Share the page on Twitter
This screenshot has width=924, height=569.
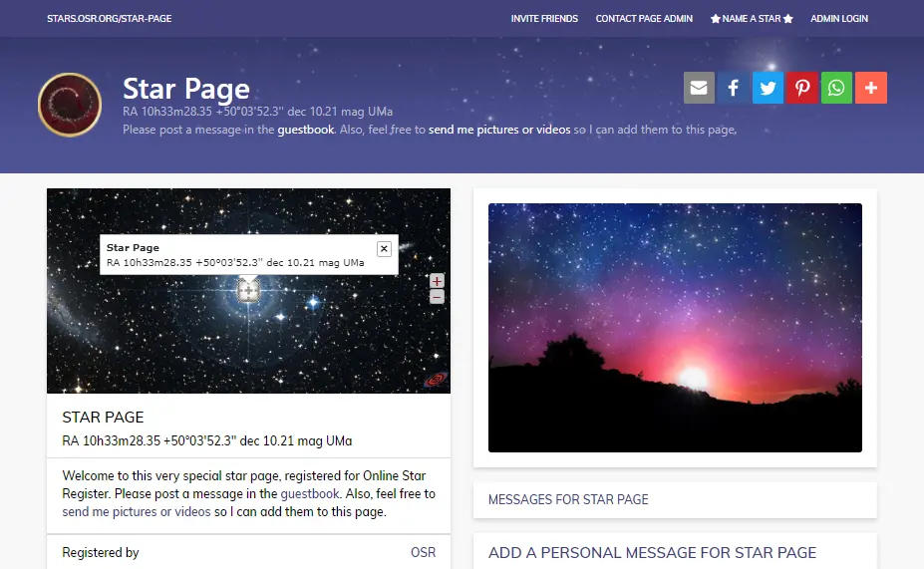(x=768, y=88)
